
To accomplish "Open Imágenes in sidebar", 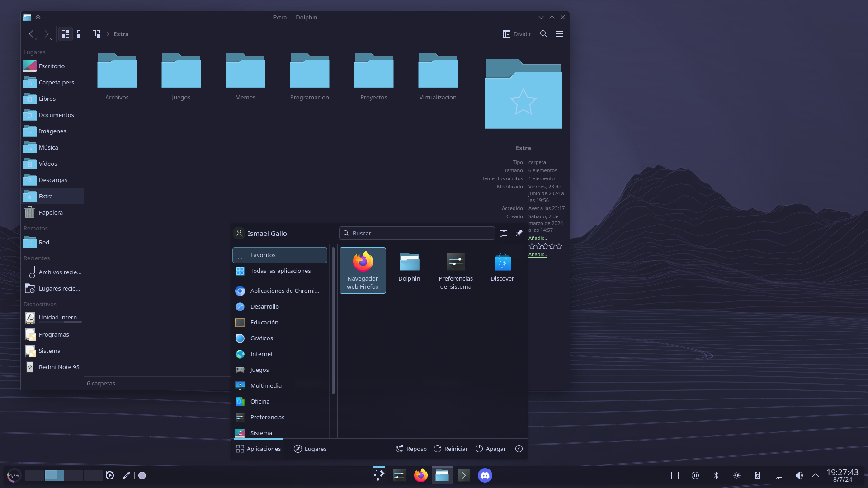I will 52,131.
